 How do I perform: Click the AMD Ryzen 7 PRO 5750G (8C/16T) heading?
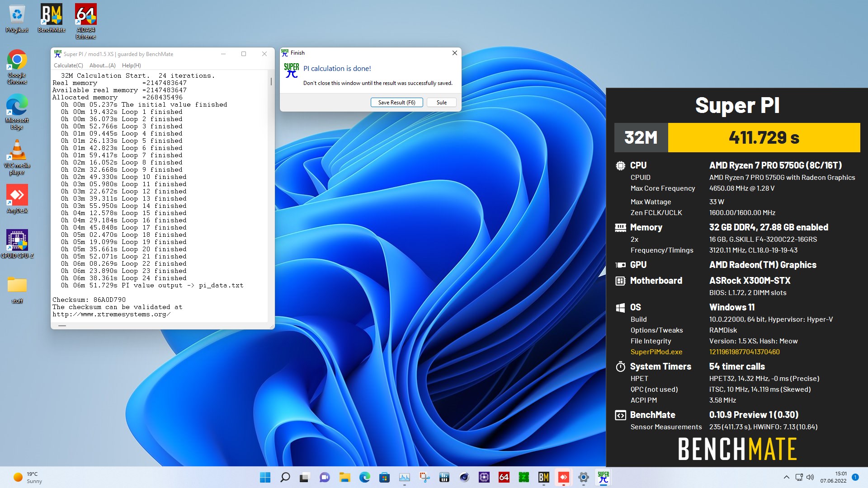coord(775,165)
